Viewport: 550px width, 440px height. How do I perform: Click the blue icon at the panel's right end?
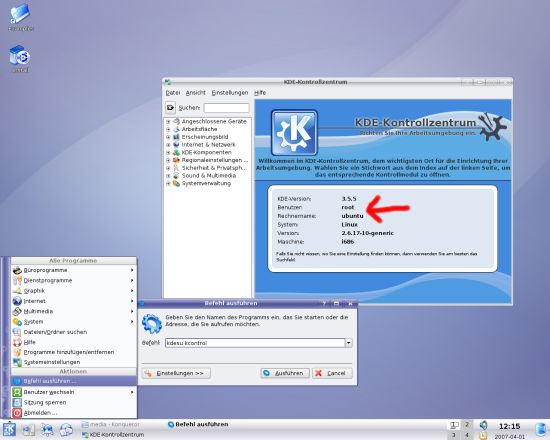pos(541,429)
